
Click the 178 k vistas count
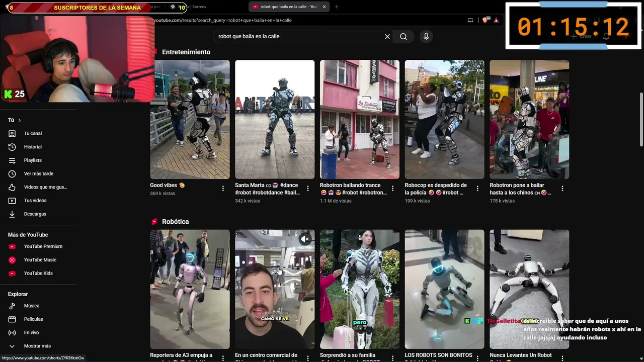(x=502, y=201)
